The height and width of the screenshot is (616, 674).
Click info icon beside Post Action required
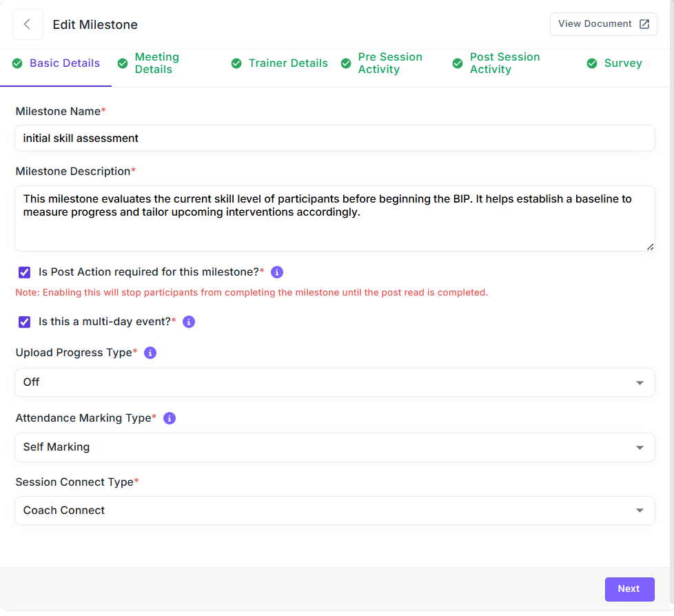[277, 272]
